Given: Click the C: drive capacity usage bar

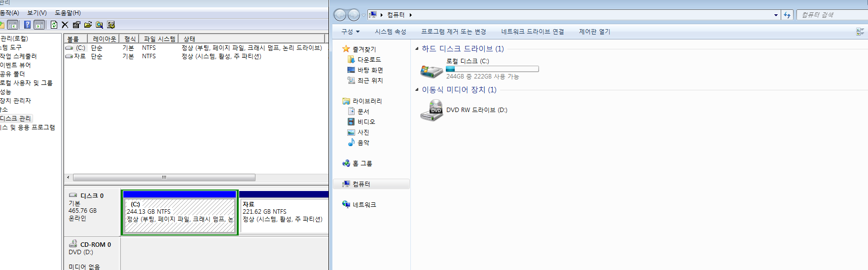Looking at the screenshot, I should point(492,69).
